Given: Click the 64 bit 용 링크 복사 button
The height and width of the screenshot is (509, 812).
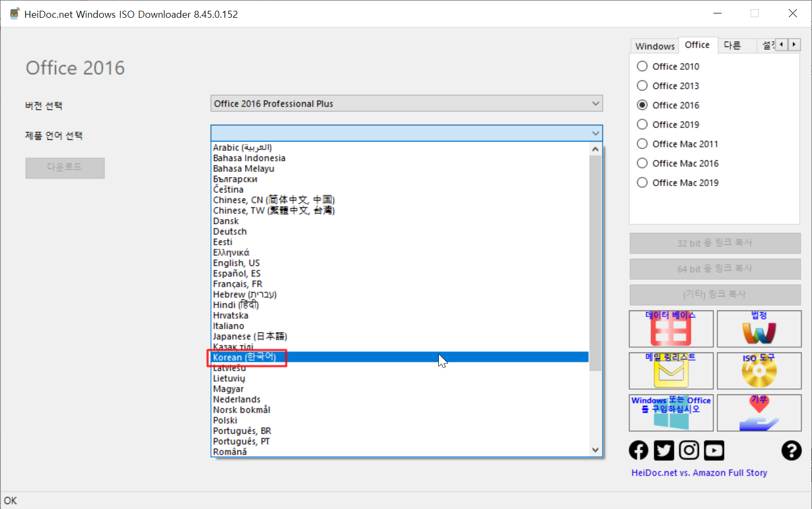Looking at the screenshot, I should 715,269.
